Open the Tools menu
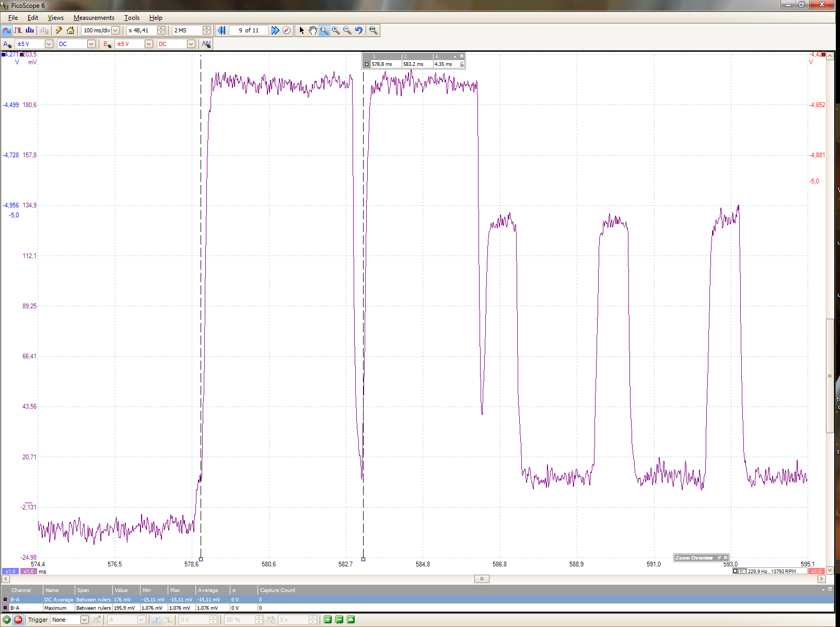Viewport: 840px width, 627px height. coord(132,17)
